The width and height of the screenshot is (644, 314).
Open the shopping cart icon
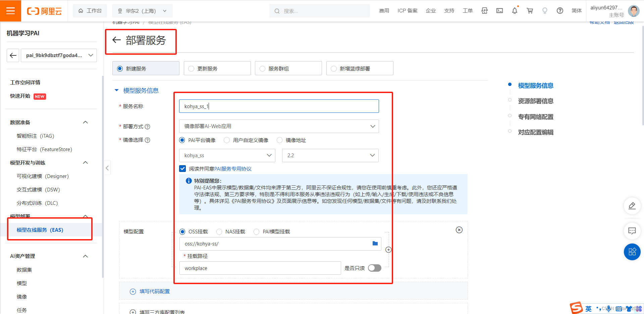530,10
